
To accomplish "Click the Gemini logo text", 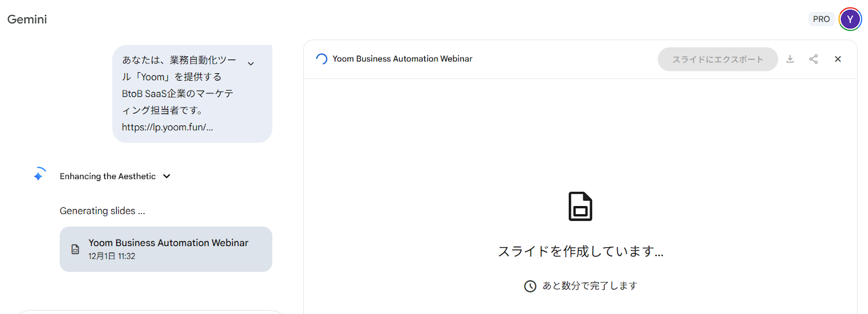I will click(x=27, y=20).
